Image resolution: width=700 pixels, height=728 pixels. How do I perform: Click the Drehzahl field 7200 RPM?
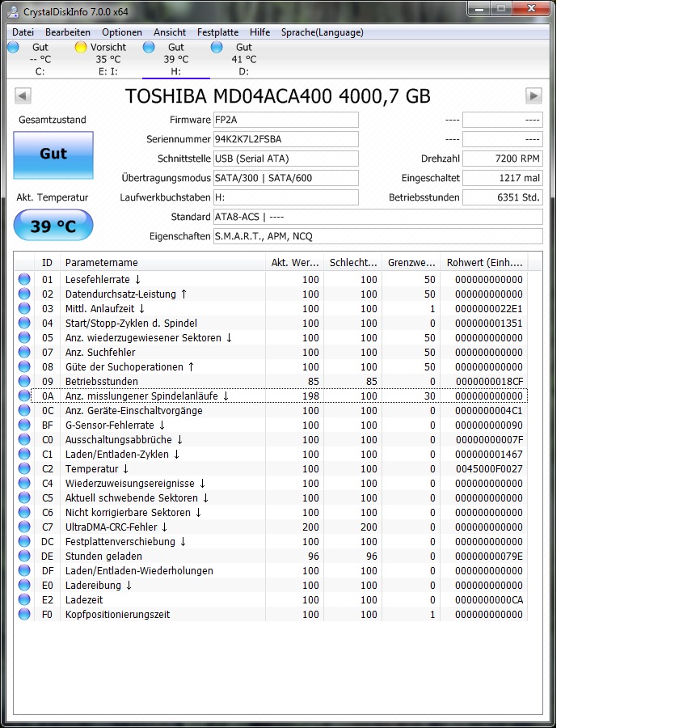[503, 159]
